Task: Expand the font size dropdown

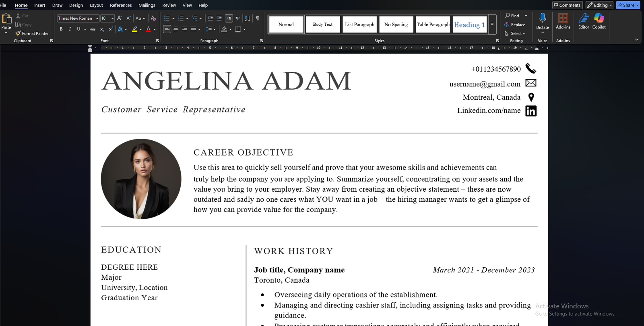Action: pos(112,18)
